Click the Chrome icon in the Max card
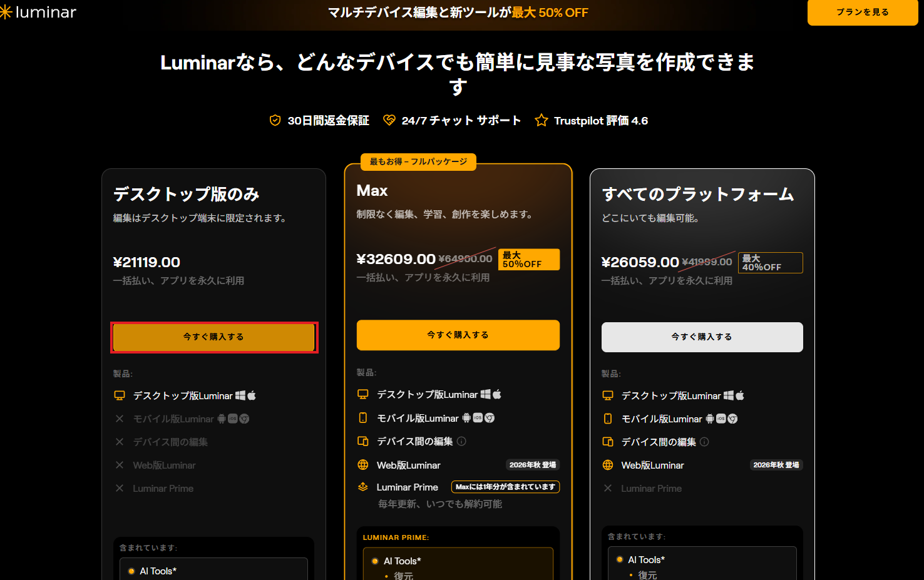This screenshot has height=580, width=924. point(490,417)
